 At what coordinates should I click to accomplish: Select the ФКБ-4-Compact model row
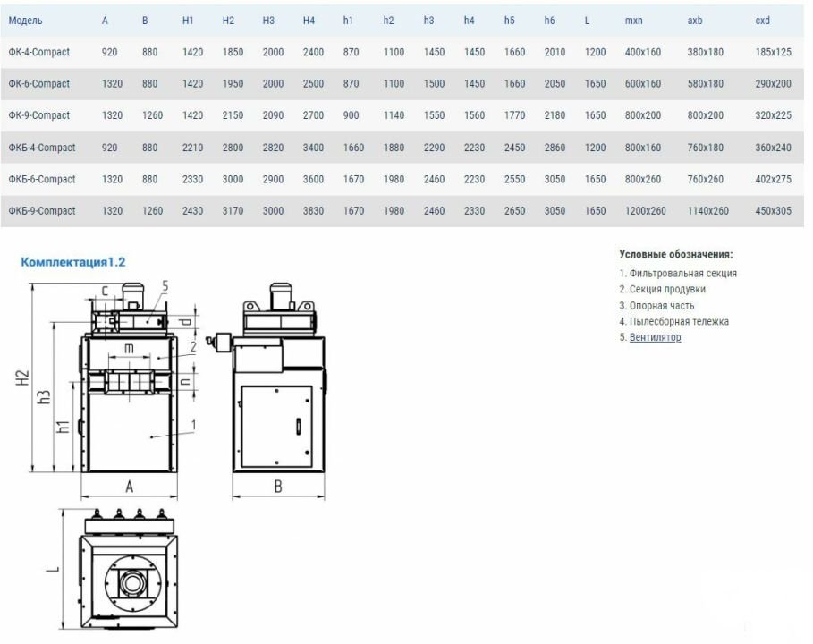[402, 148]
